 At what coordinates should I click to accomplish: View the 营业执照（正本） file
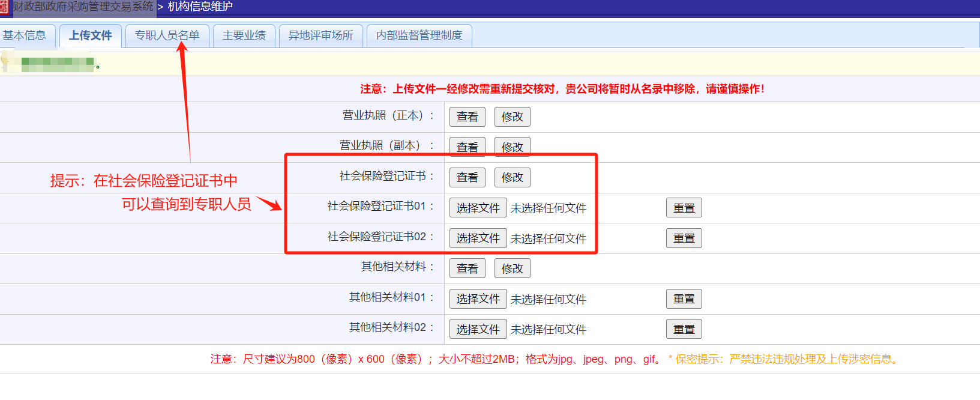pyautogui.click(x=467, y=117)
